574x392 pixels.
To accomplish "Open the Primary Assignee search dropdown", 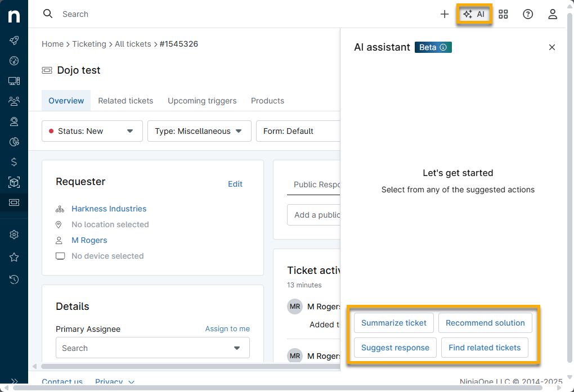I will pyautogui.click(x=153, y=348).
